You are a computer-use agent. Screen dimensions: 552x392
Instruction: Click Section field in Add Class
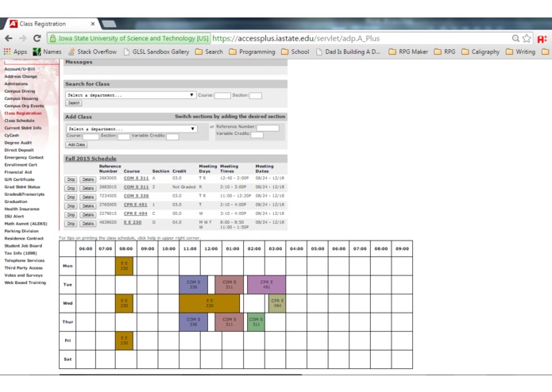click(124, 136)
